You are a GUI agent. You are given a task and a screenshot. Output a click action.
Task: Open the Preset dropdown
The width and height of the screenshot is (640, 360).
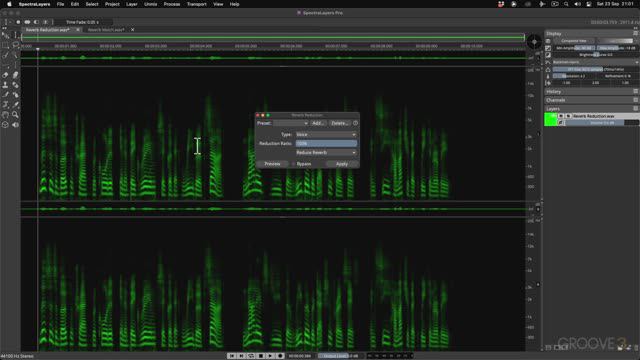click(291, 123)
